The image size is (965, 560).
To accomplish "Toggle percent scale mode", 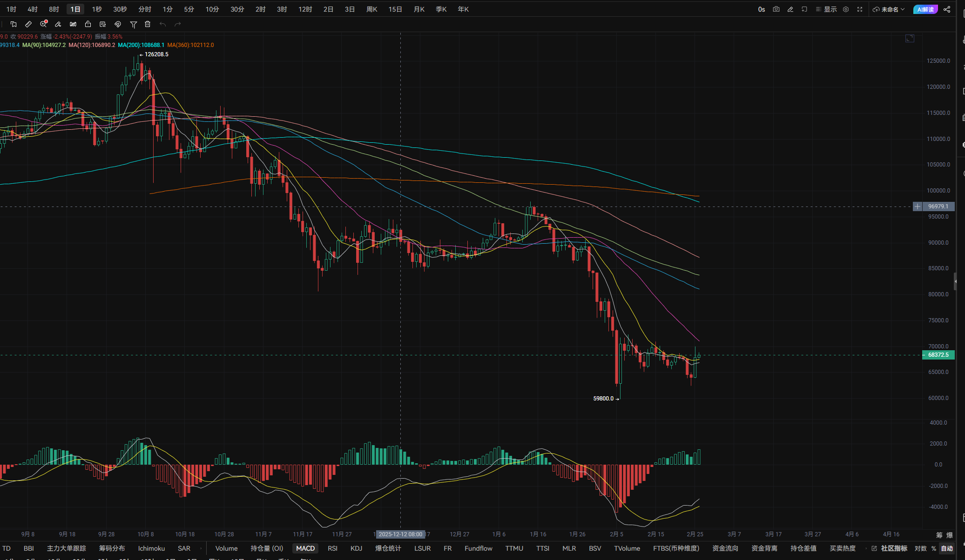I will (933, 548).
